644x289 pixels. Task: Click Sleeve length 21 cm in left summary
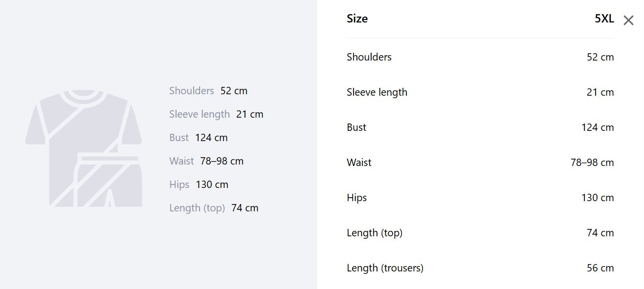216,114
